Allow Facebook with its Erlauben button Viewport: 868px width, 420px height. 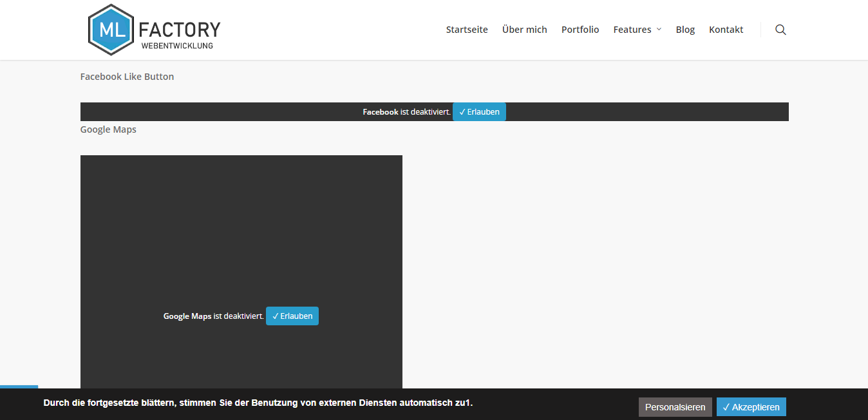pos(479,112)
